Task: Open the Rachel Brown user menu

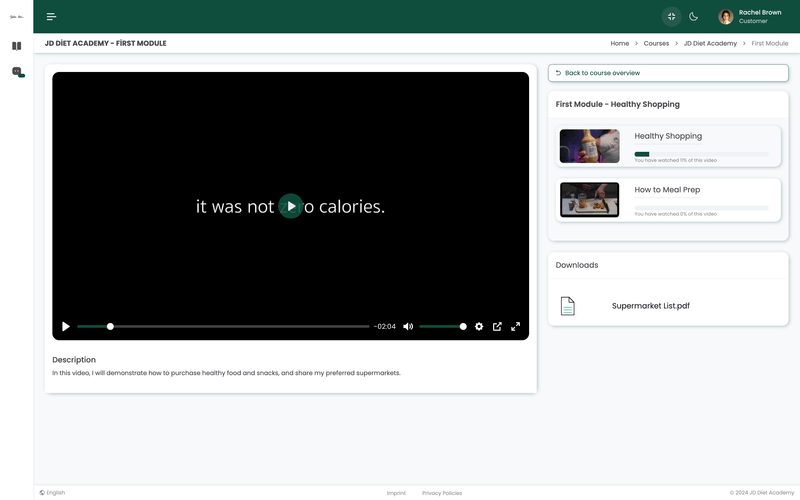Action: [750, 17]
